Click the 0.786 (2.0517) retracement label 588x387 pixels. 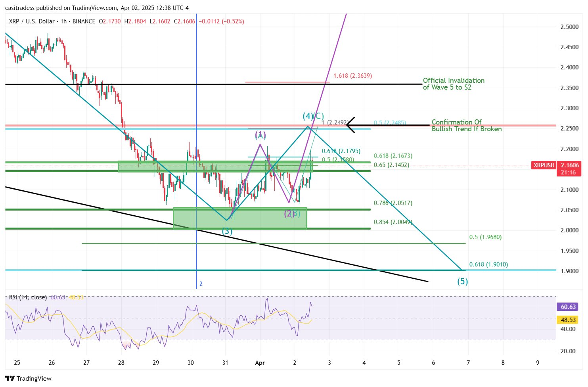pos(393,203)
